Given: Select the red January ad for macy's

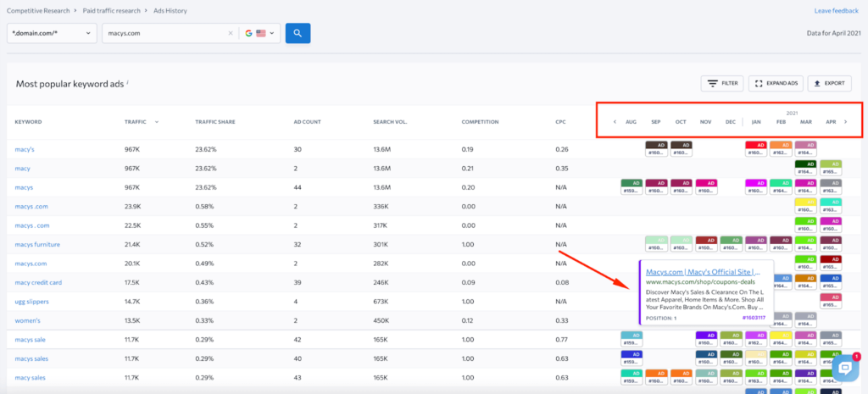Looking at the screenshot, I should click(x=756, y=149).
